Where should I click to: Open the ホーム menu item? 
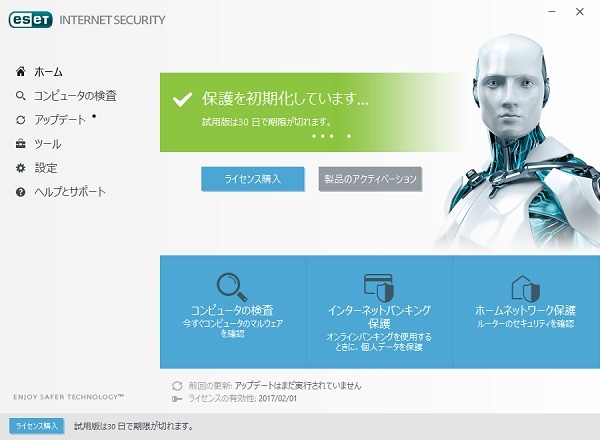pyautogui.click(x=48, y=72)
